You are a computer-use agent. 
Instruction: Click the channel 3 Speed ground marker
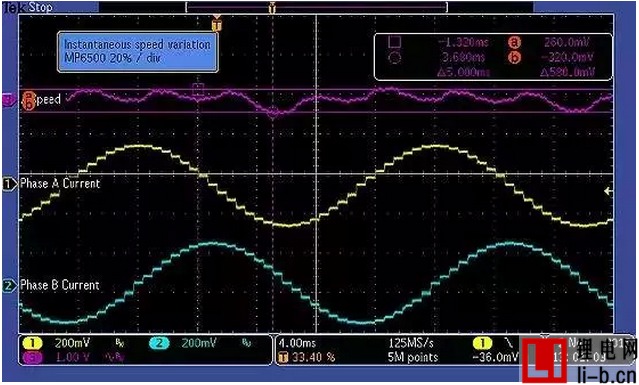click(x=8, y=100)
